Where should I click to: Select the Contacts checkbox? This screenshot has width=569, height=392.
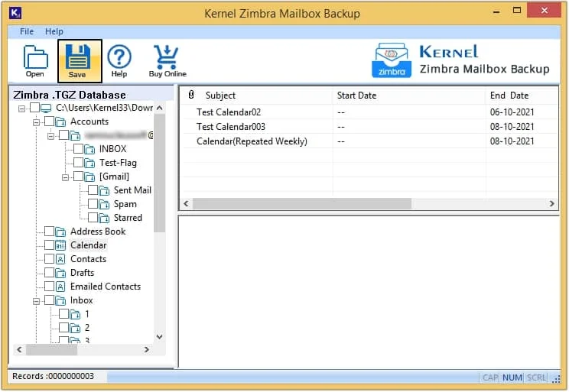50,259
